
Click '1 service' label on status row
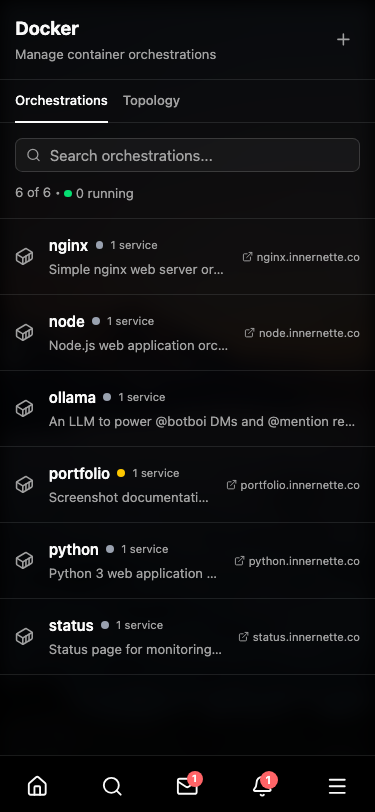click(139, 625)
